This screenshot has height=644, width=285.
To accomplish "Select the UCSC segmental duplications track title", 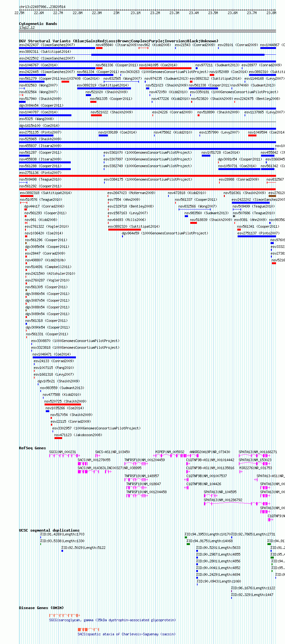I will click(x=49, y=530).
